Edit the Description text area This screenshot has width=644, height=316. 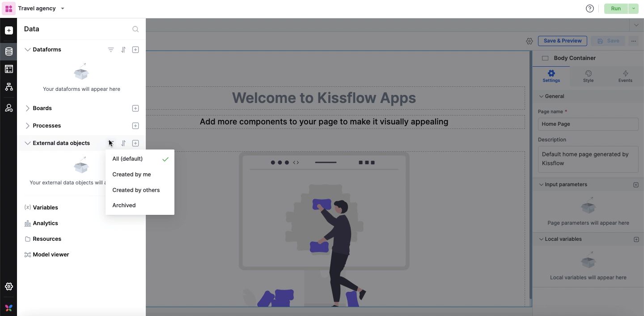(x=588, y=159)
